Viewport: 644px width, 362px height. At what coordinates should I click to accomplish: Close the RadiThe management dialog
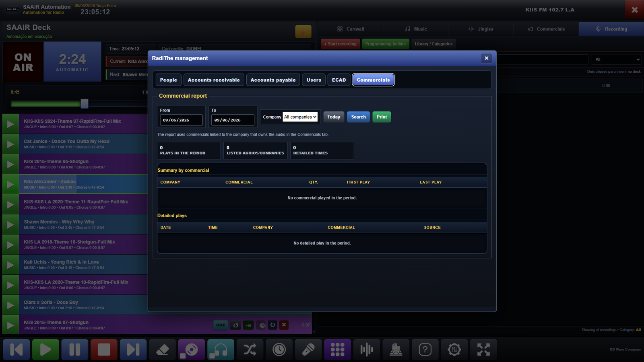coord(486,58)
